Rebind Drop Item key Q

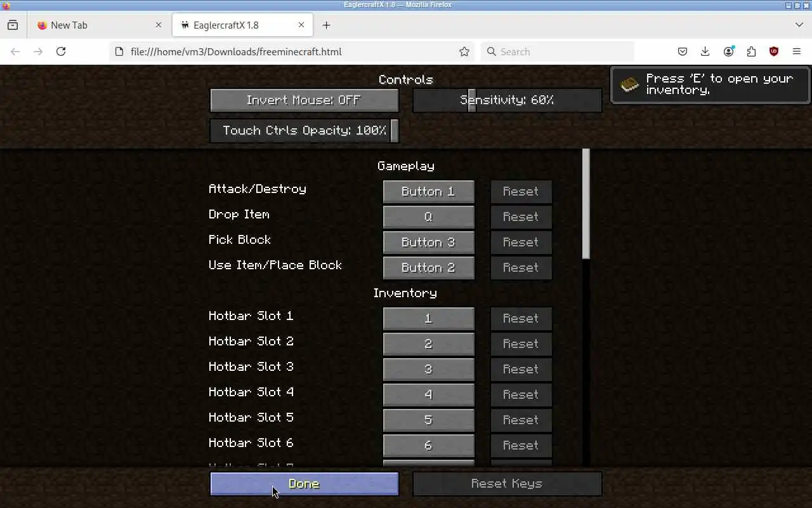[x=429, y=217]
